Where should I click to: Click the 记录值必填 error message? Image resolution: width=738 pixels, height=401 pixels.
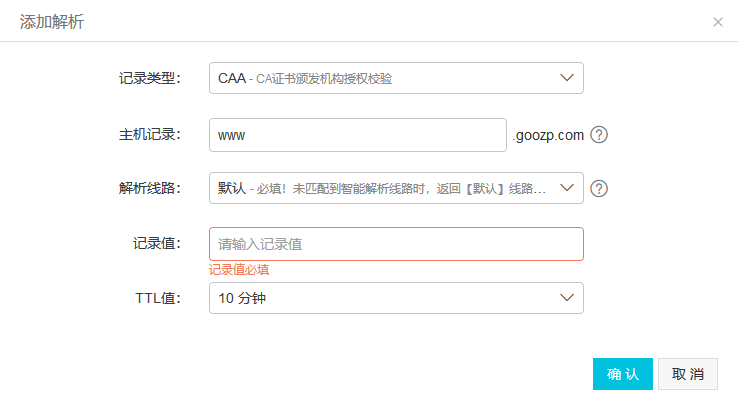pos(239,270)
